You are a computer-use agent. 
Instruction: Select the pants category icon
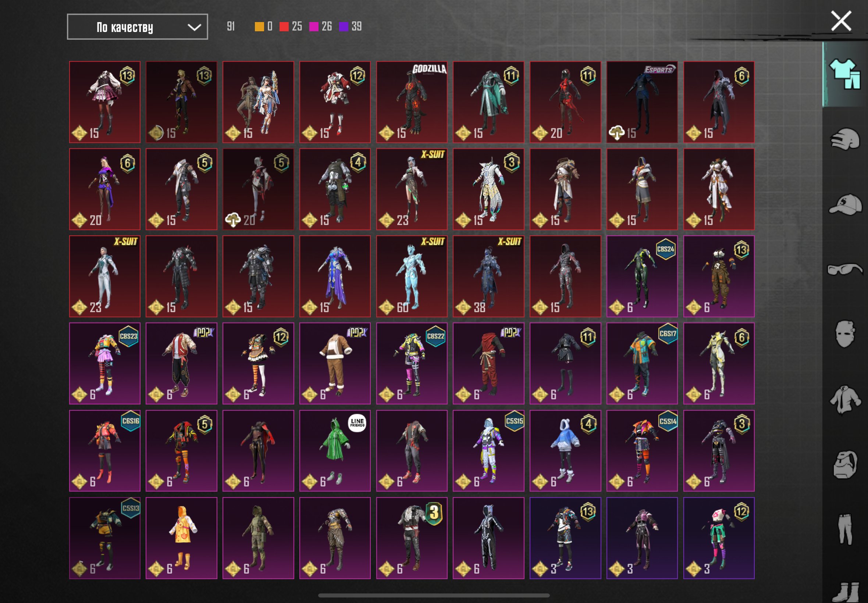[845, 529]
